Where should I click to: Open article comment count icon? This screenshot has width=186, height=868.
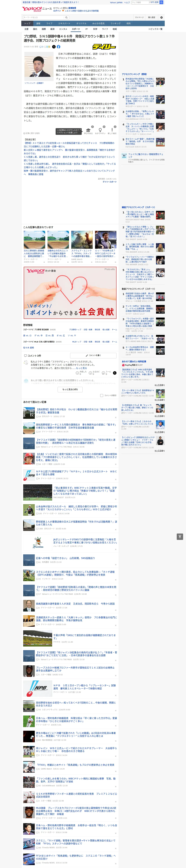point(41,47)
